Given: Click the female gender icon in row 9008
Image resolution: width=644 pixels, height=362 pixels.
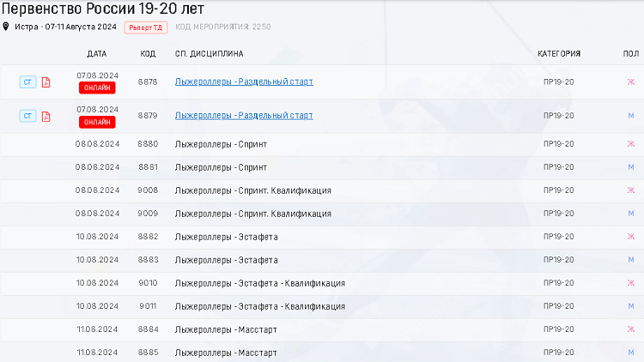Looking at the screenshot, I should (x=631, y=190).
